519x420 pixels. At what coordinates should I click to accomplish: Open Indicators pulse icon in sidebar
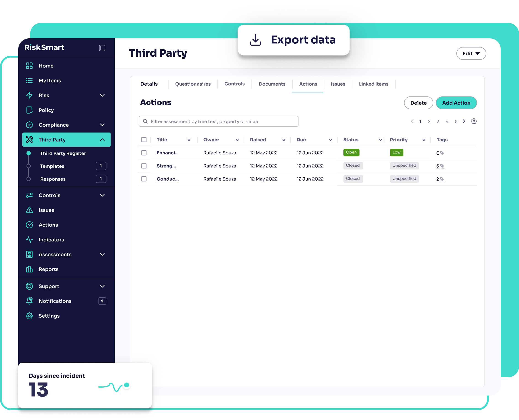click(x=29, y=240)
